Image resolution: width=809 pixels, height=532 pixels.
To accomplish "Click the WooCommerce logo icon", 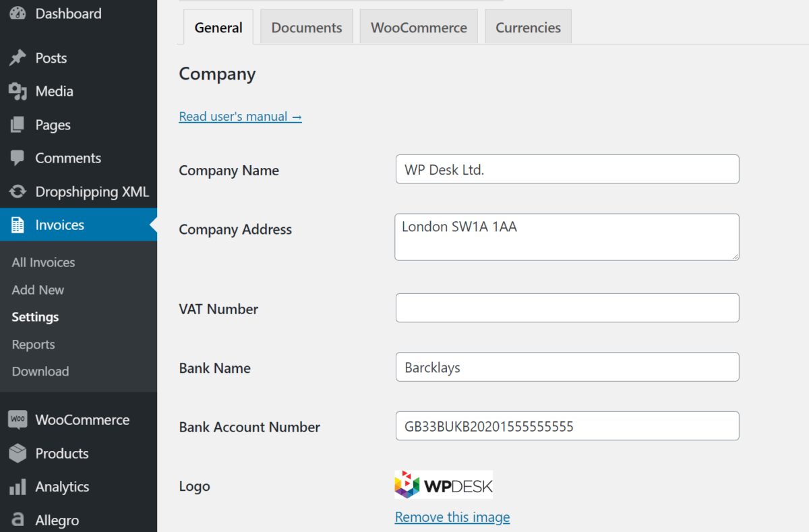I will point(17,419).
